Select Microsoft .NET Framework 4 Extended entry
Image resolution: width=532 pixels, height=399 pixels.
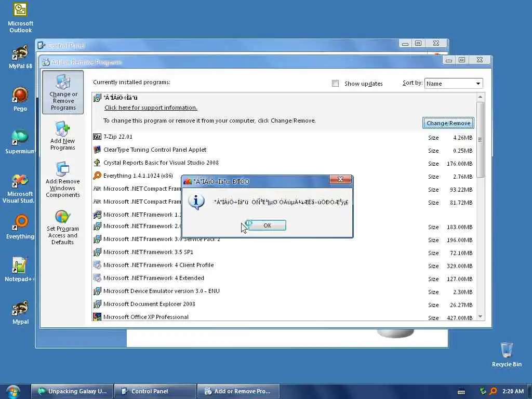(x=284, y=278)
